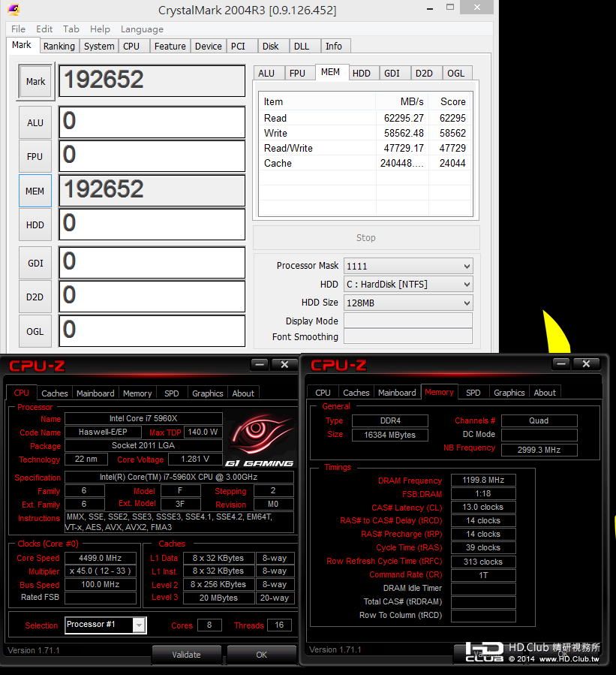Click the G1 Gaming eye logo in CPU-Z

pos(260,440)
